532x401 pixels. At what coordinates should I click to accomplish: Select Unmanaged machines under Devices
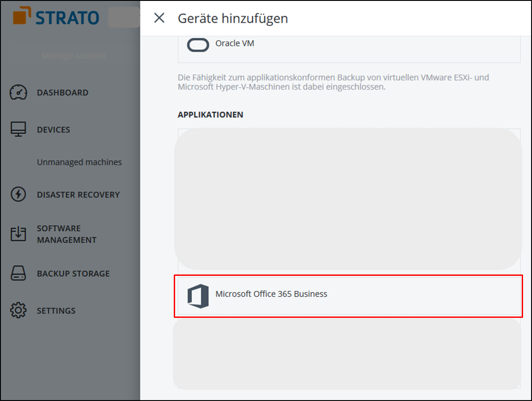79,162
